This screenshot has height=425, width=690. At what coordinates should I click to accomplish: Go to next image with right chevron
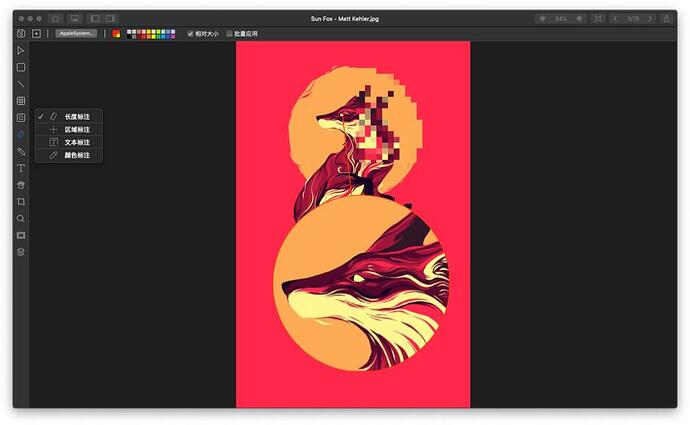tap(650, 18)
